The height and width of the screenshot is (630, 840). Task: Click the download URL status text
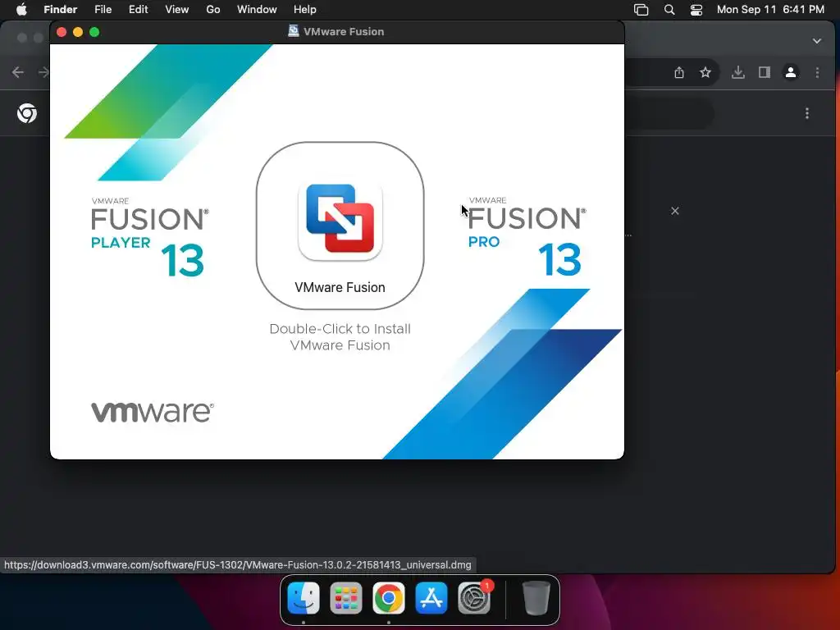click(238, 564)
